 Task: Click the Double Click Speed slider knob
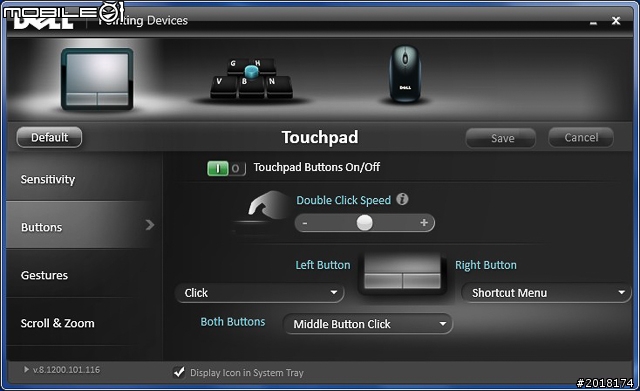[364, 223]
